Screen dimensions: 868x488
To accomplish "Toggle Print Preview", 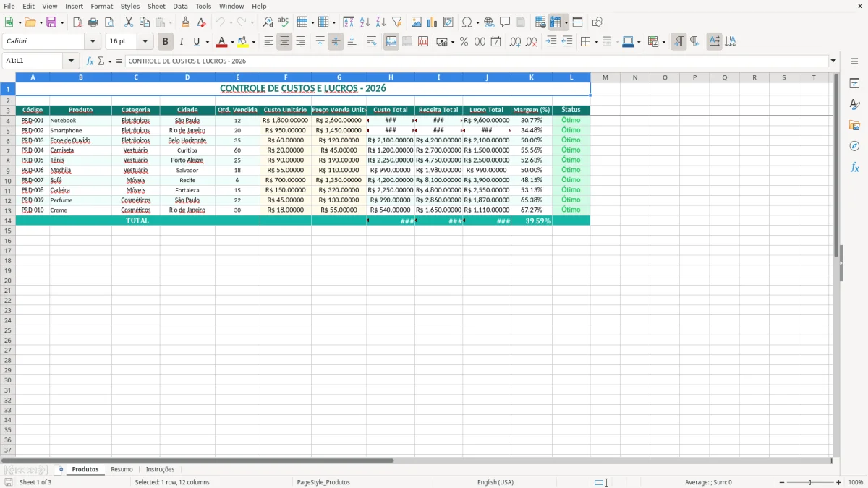I will click(109, 22).
